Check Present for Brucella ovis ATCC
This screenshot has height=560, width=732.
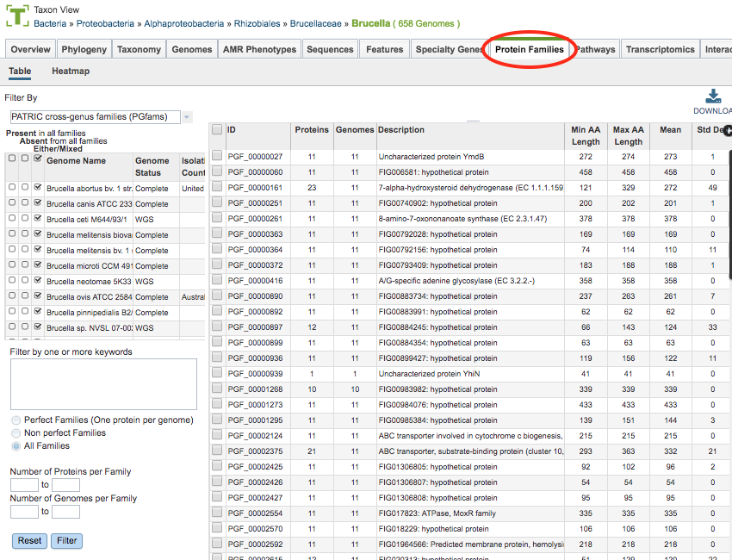click(x=12, y=296)
